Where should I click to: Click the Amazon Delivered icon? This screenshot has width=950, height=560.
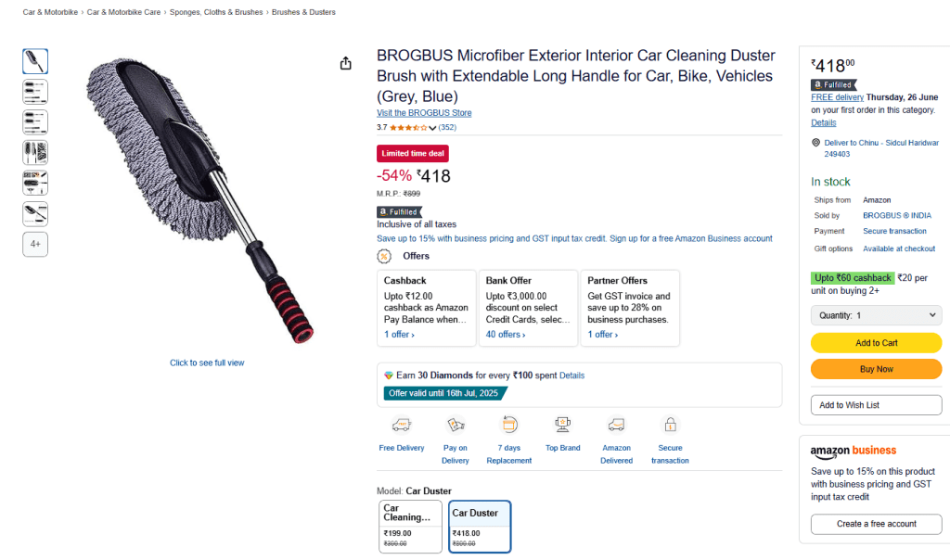point(616,425)
